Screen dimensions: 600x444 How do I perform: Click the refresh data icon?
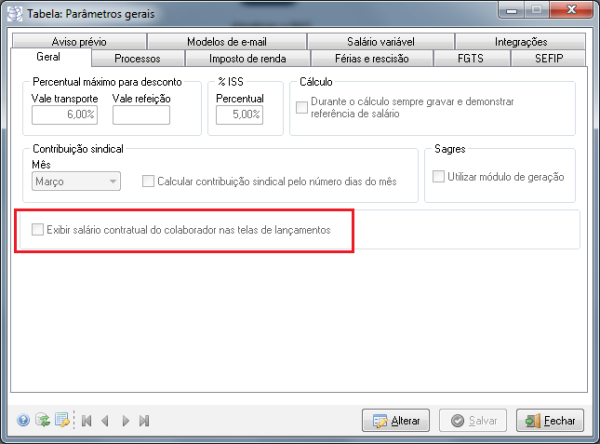click(43, 421)
